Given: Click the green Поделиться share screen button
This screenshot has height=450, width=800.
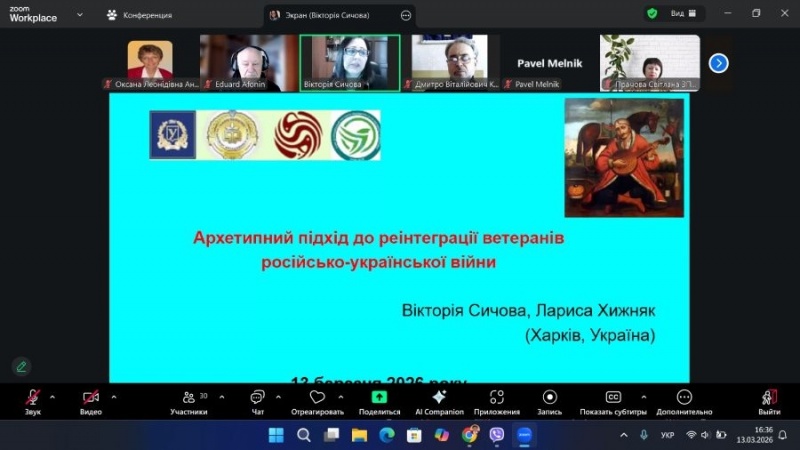Looking at the screenshot, I should point(379,398).
